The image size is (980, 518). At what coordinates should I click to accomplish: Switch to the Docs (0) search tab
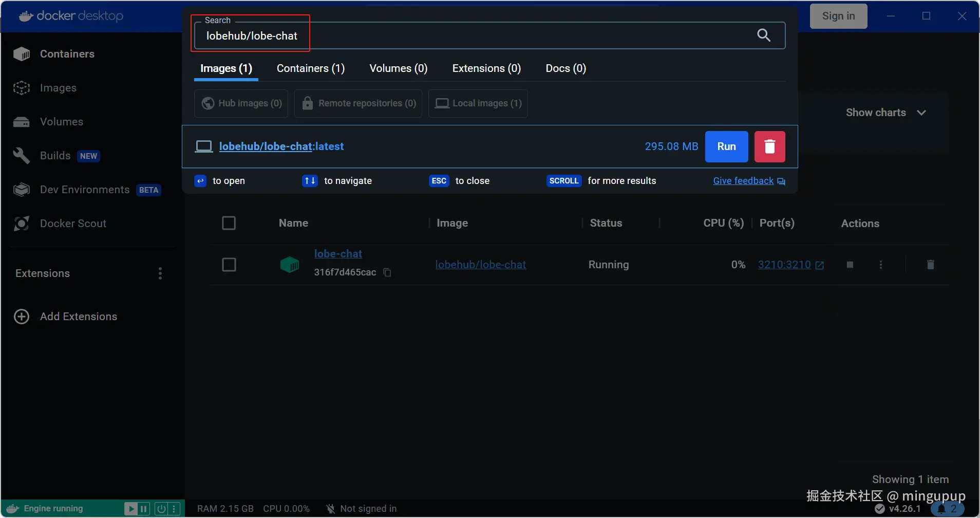coord(566,69)
